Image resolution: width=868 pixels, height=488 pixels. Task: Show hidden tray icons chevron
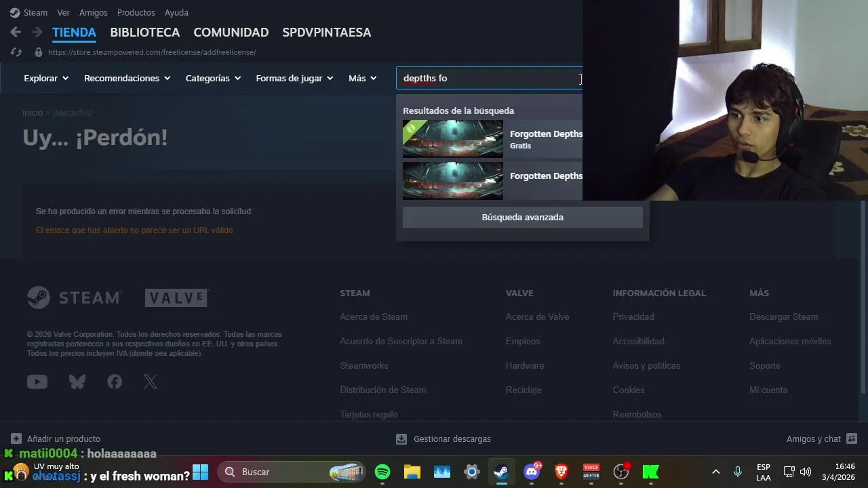(x=715, y=472)
